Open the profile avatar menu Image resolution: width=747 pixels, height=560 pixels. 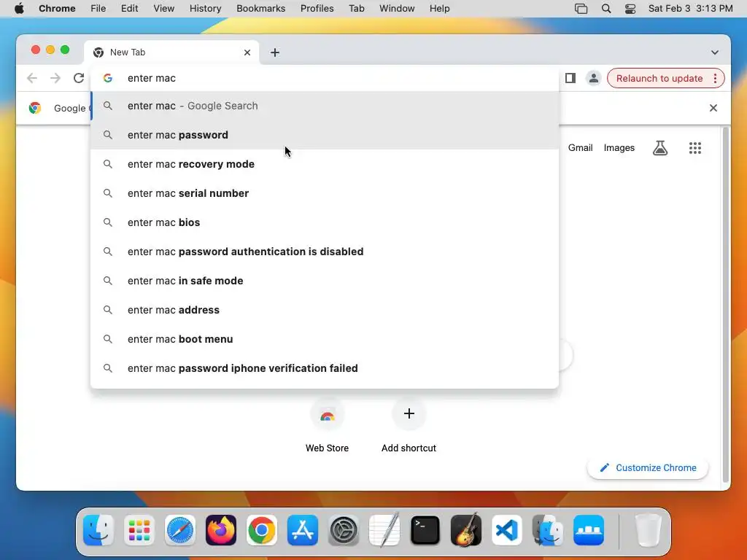pyautogui.click(x=594, y=78)
